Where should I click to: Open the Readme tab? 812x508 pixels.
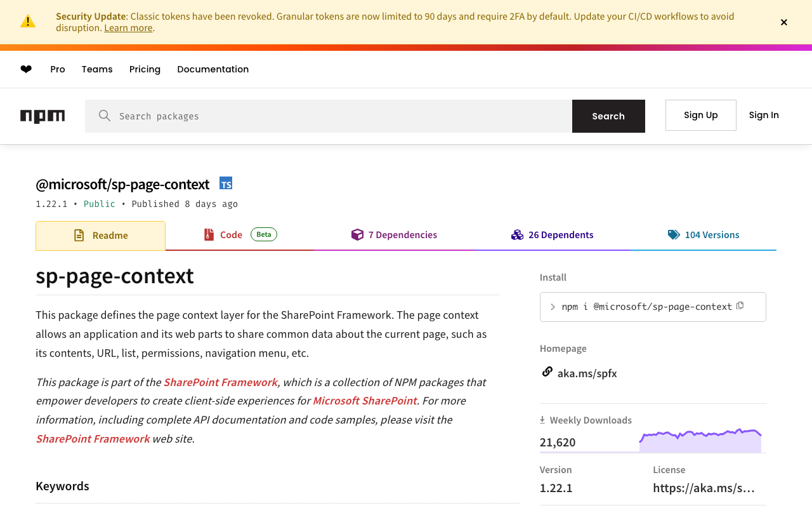coord(100,236)
